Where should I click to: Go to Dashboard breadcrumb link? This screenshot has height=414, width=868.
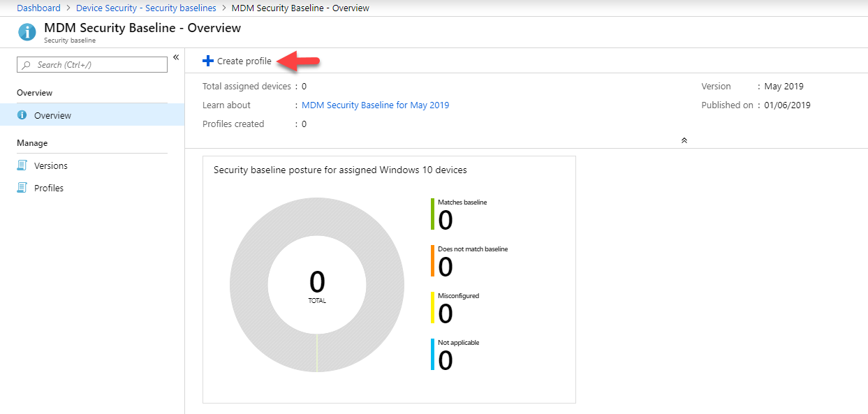click(x=38, y=8)
